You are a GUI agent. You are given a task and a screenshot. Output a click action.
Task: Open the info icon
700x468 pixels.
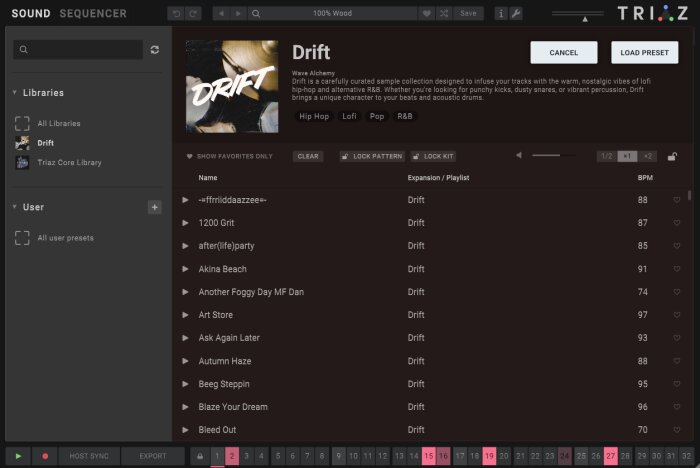click(x=501, y=13)
